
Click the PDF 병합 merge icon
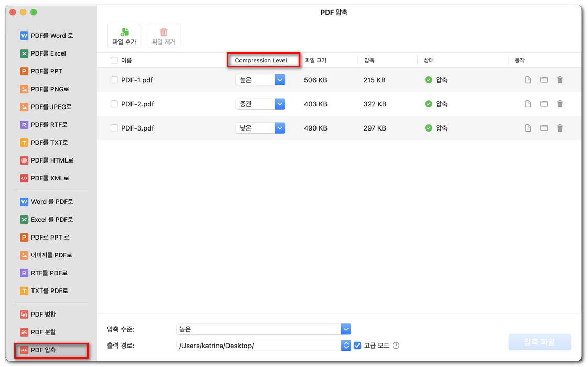(x=24, y=315)
